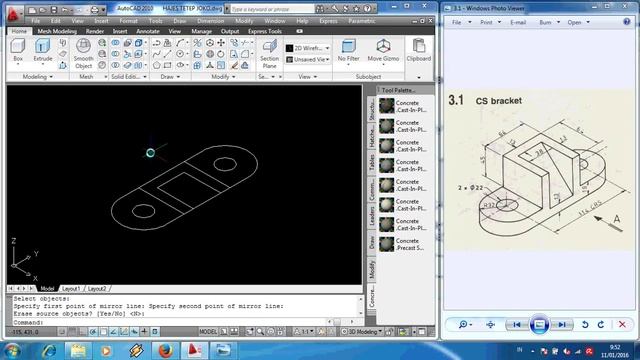Go to next image in Photo Viewer
Screen dimensions: 640x360
point(562,324)
